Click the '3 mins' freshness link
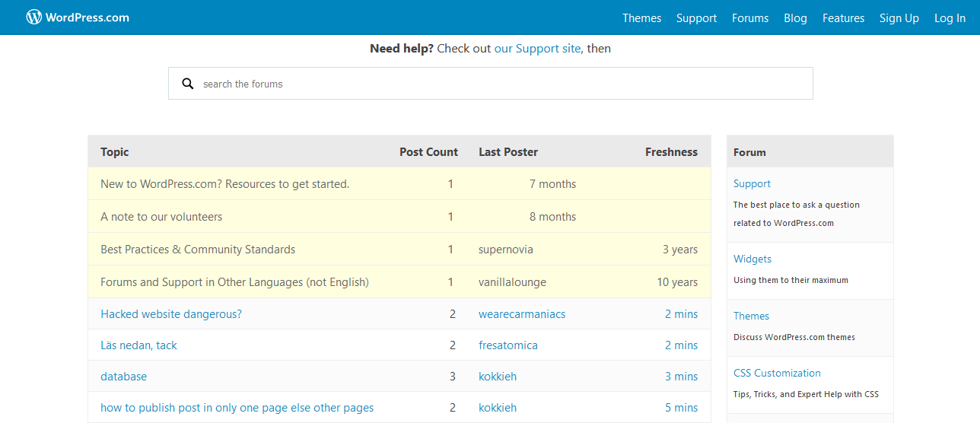 tap(681, 377)
